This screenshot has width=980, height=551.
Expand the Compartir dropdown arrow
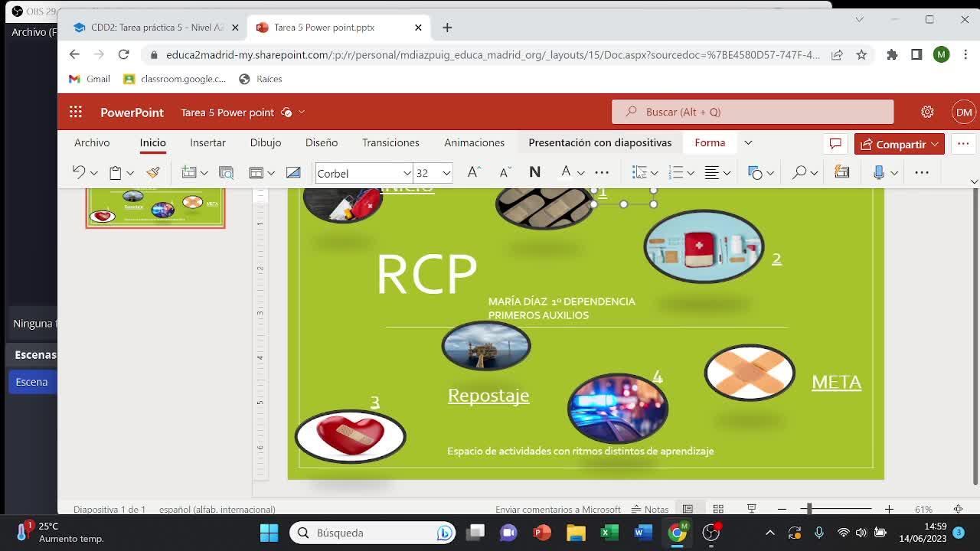pyautogui.click(x=935, y=144)
